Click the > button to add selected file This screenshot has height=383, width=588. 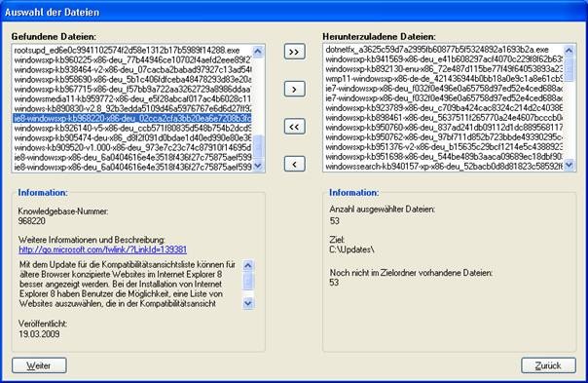tap(294, 90)
